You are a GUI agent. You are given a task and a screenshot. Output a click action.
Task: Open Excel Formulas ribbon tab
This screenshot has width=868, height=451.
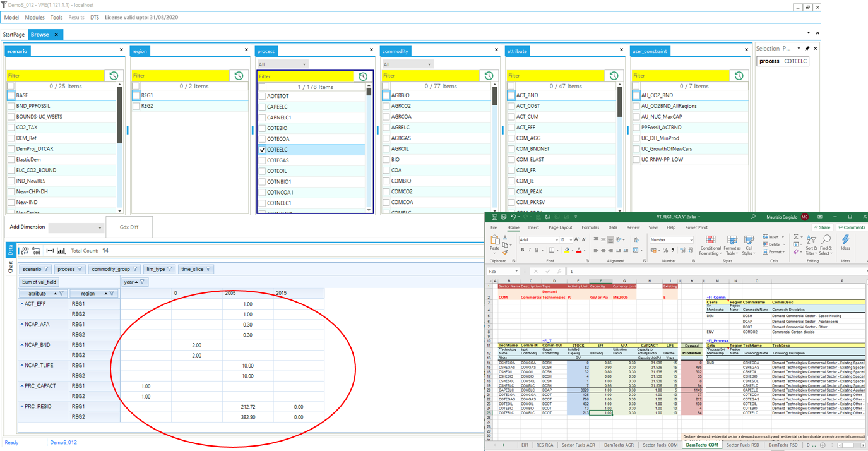click(590, 227)
